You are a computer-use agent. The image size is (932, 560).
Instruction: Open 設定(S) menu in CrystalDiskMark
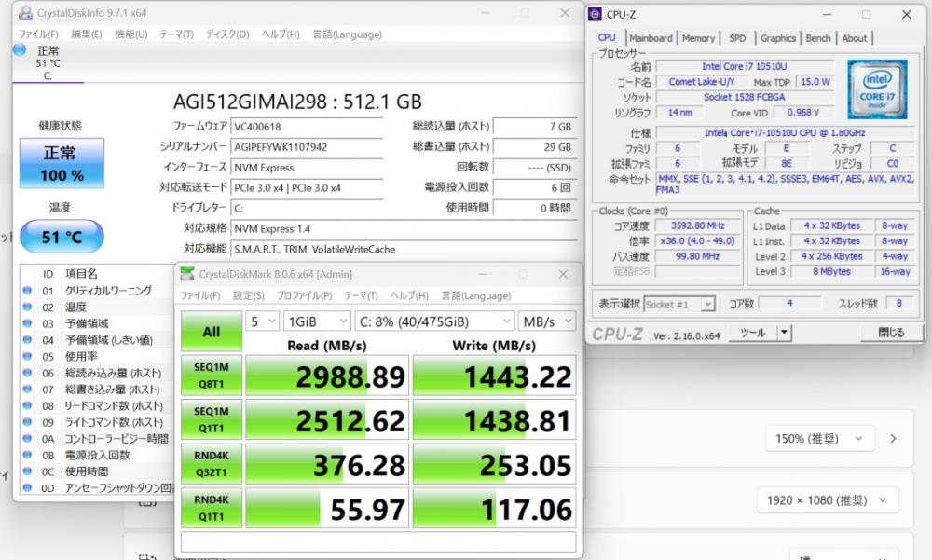coord(248,295)
